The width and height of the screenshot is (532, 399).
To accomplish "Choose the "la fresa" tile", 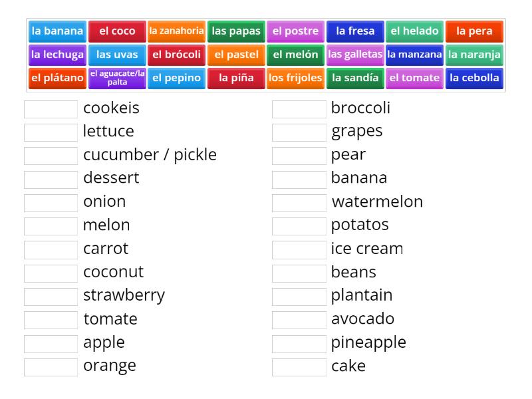I will point(356,31).
